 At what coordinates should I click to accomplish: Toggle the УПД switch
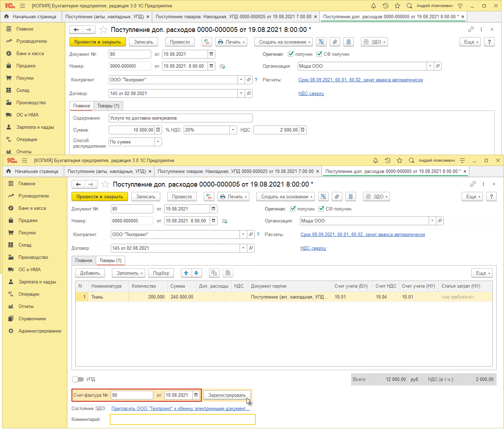pos(78,379)
